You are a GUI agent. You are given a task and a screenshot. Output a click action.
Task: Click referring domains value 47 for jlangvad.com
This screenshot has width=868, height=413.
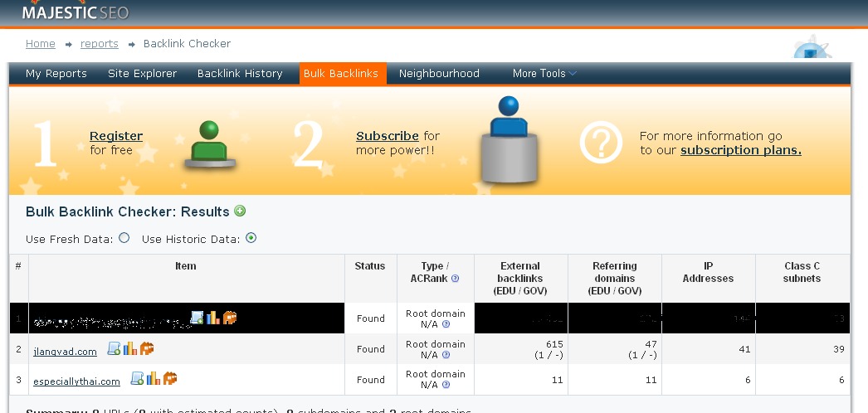(x=651, y=344)
